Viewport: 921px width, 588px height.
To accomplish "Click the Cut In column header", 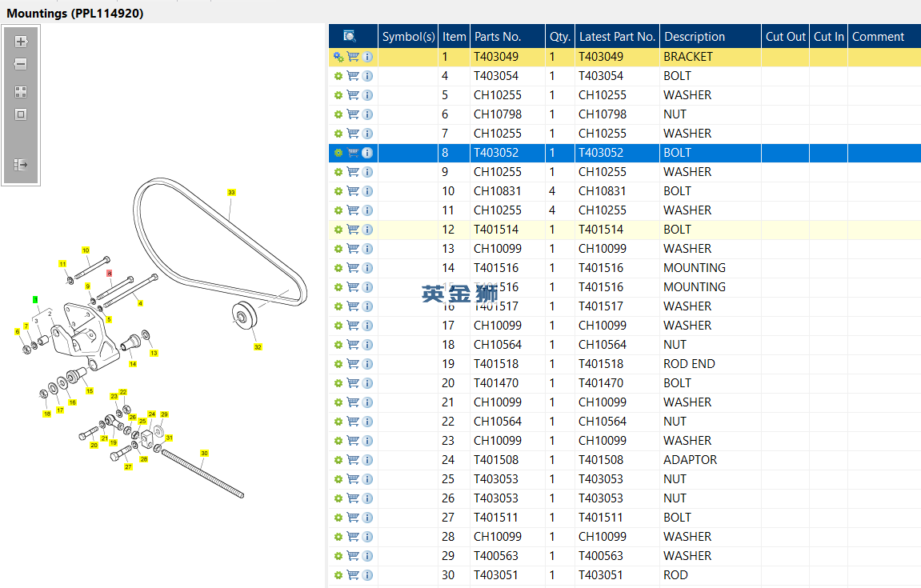I will pos(829,37).
